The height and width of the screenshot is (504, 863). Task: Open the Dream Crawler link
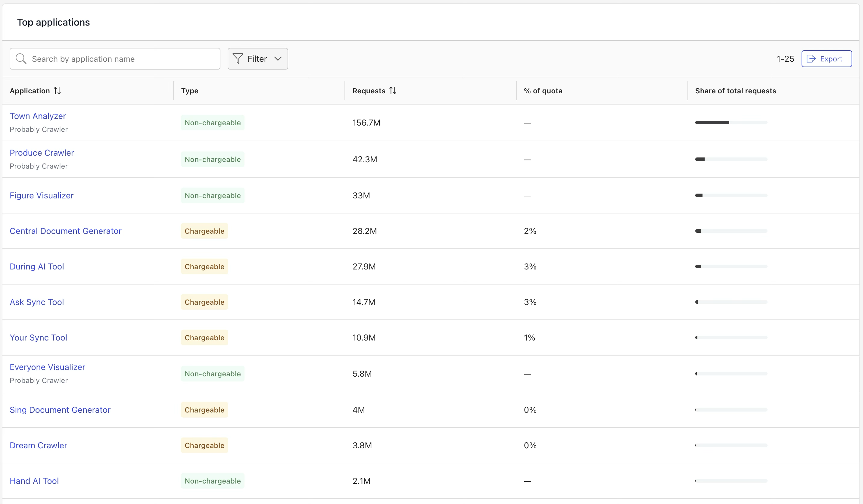pyautogui.click(x=38, y=446)
